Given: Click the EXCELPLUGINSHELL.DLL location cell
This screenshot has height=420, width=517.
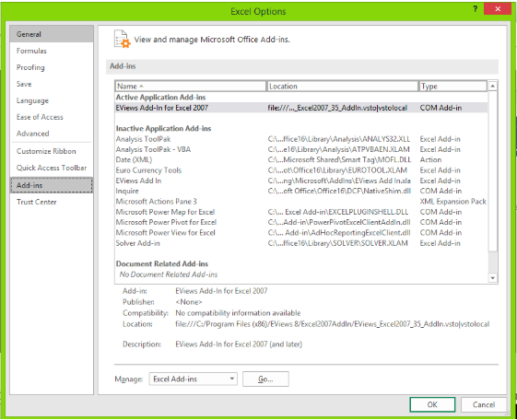Looking at the screenshot, I should click(338, 212).
